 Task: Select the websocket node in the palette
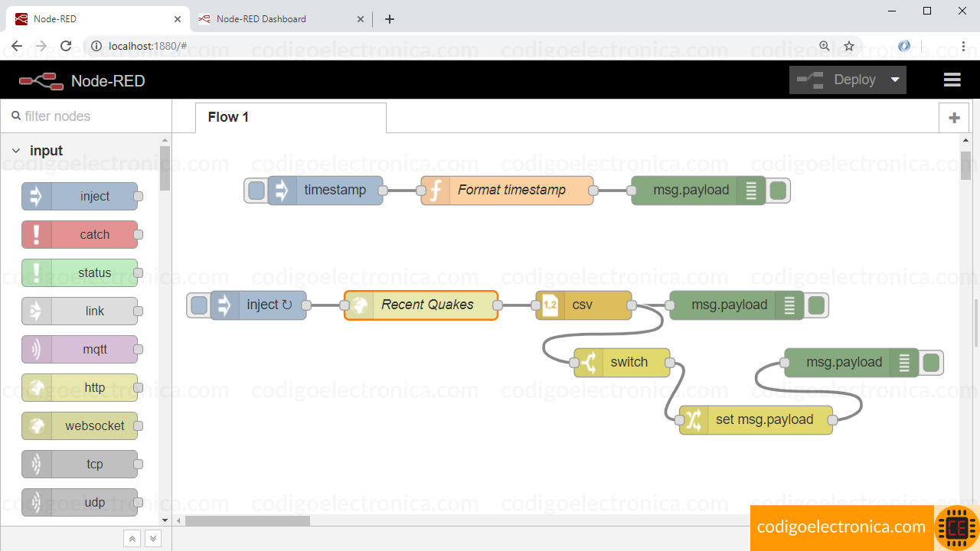point(80,426)
